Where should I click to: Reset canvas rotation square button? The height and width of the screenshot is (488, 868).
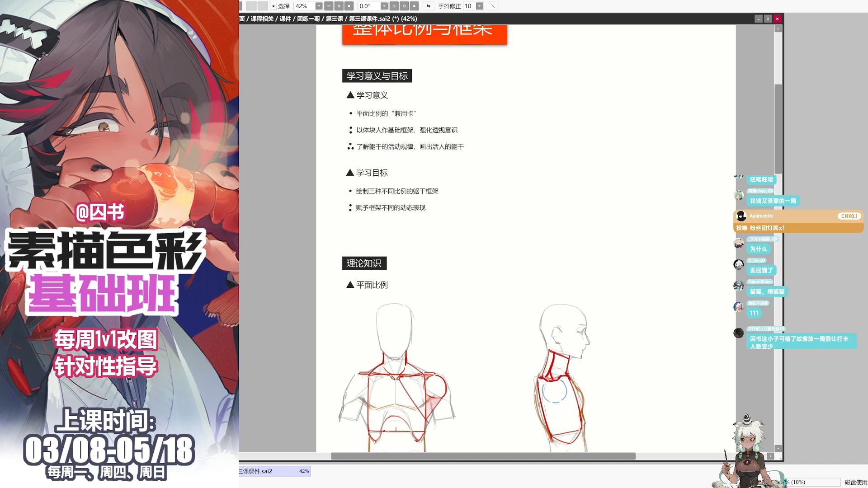[x=414, y=6]
